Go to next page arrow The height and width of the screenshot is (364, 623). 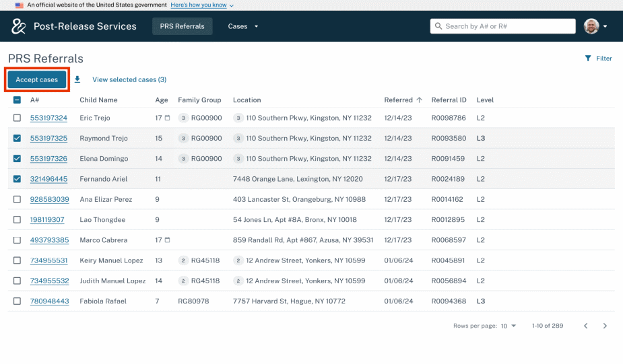(x=605, y=326)
